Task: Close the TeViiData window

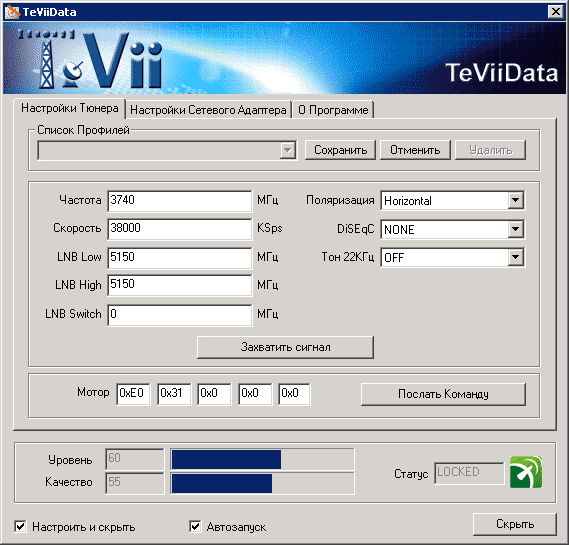Action: click(x=556, y=12)
